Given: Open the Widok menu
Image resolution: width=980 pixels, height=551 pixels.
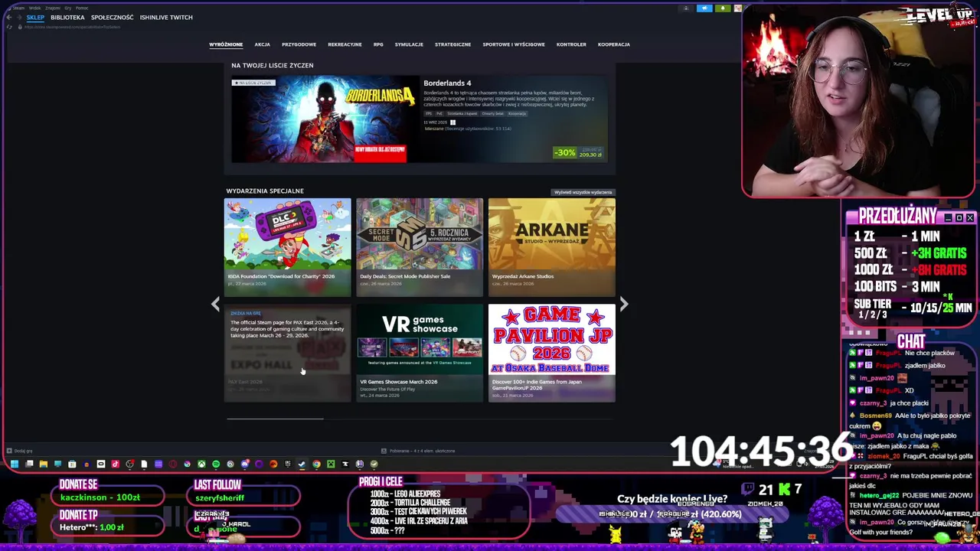Looking at the screenshot, I should click(34, 8).
